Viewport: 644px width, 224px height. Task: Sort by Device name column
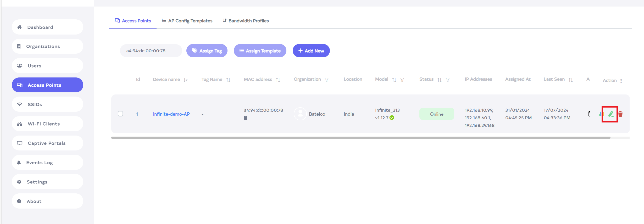[186, 80]
